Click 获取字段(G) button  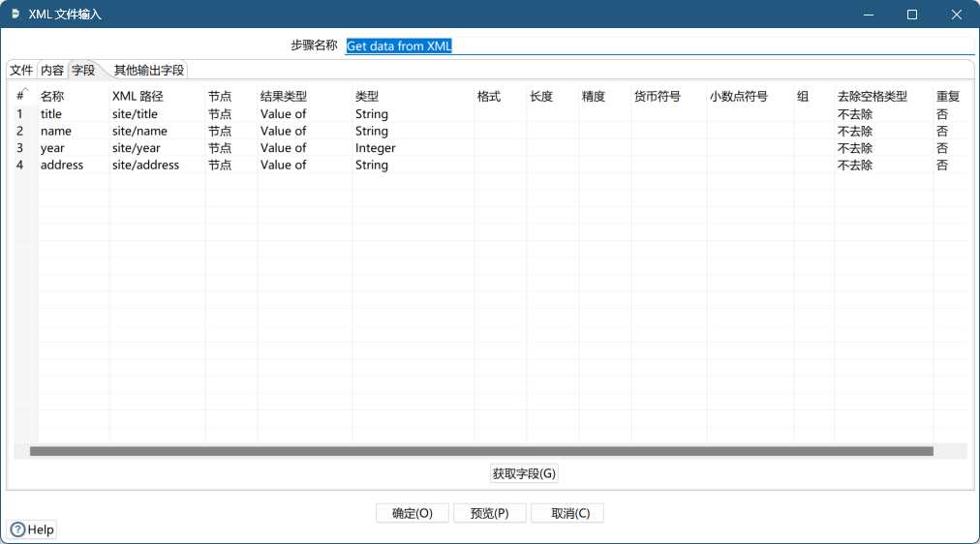click(524, 473)
